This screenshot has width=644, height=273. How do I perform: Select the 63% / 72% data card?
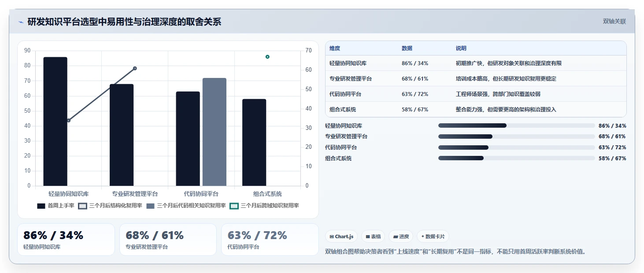[270, 240]
